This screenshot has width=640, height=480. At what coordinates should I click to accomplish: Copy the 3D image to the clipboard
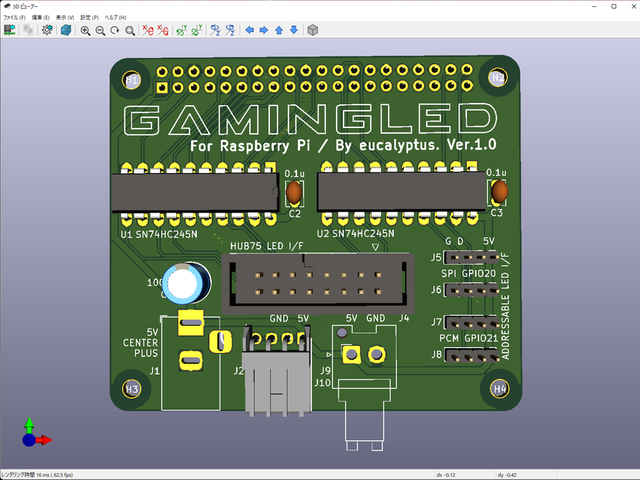[x=28, y=30]
